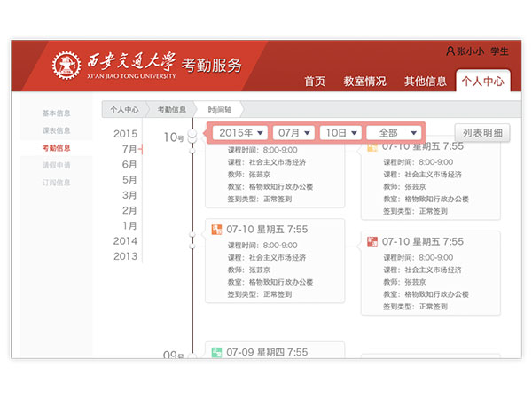This screenshot has width=532, height=399.
Task: Click the Xi'an Jiaotong University logo emblem
Action: (x=66, y=66)
